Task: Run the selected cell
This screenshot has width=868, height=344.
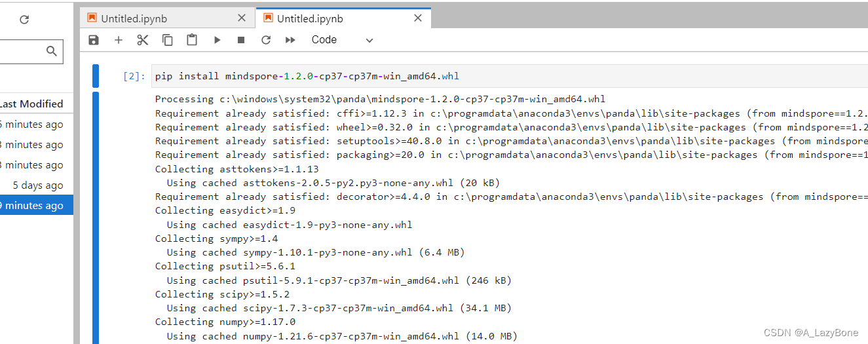Action: click(217, 40)
